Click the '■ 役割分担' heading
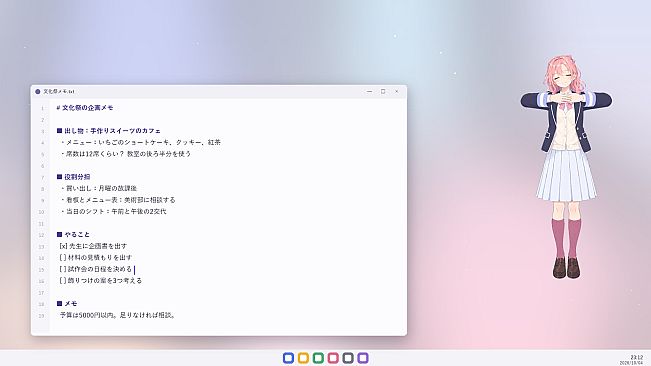651x366 pixels. [x=73, y=177]
